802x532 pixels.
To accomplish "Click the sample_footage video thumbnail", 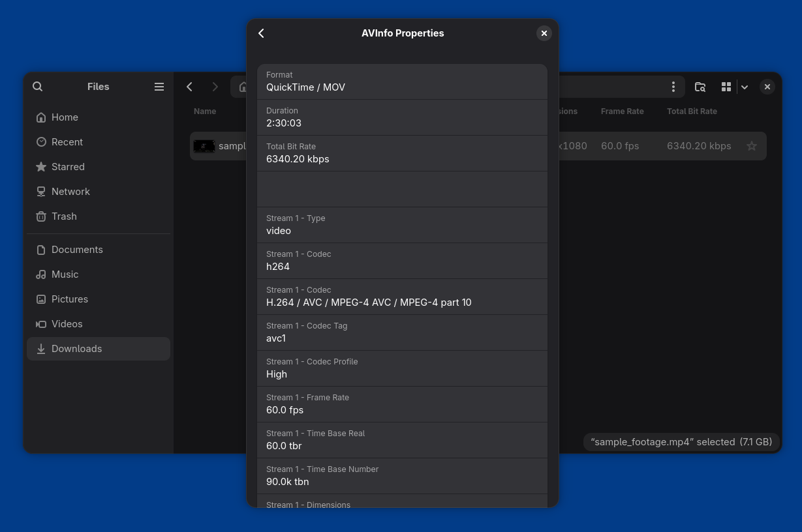I will (204, 146).
